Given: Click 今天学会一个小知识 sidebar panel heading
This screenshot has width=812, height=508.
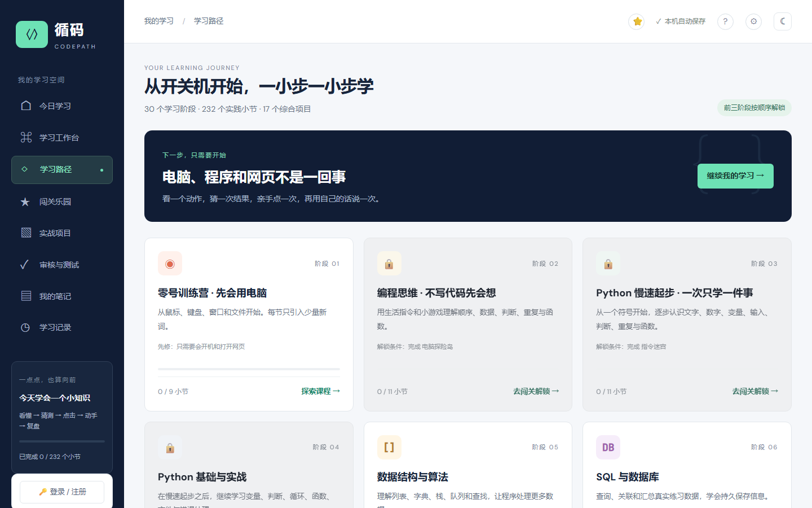Looking at the screenshot, I should point(55,398).
